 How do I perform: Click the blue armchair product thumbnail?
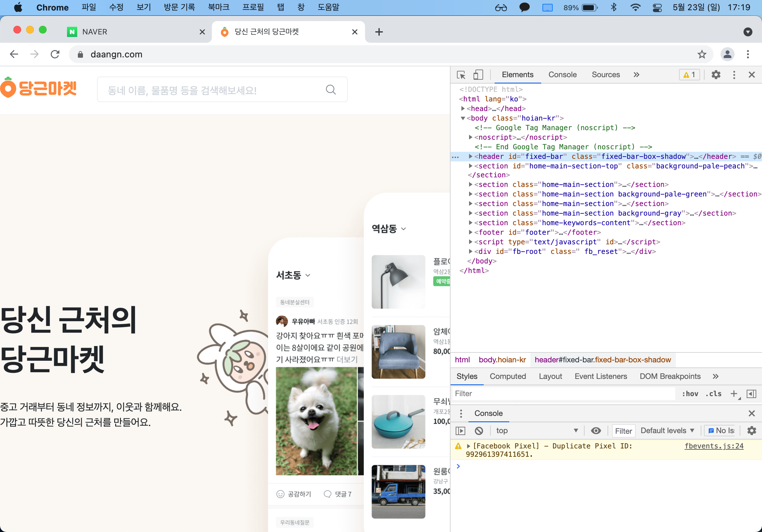click(398, 351)
